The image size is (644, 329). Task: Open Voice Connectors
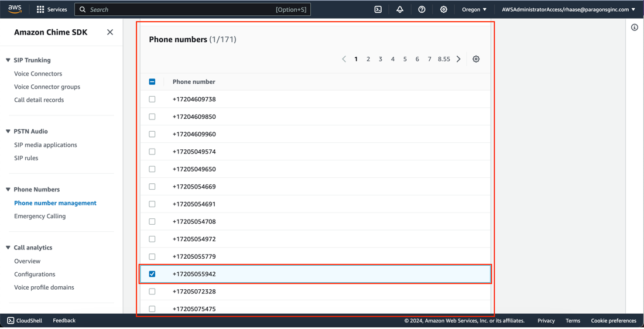coord(38,74)
